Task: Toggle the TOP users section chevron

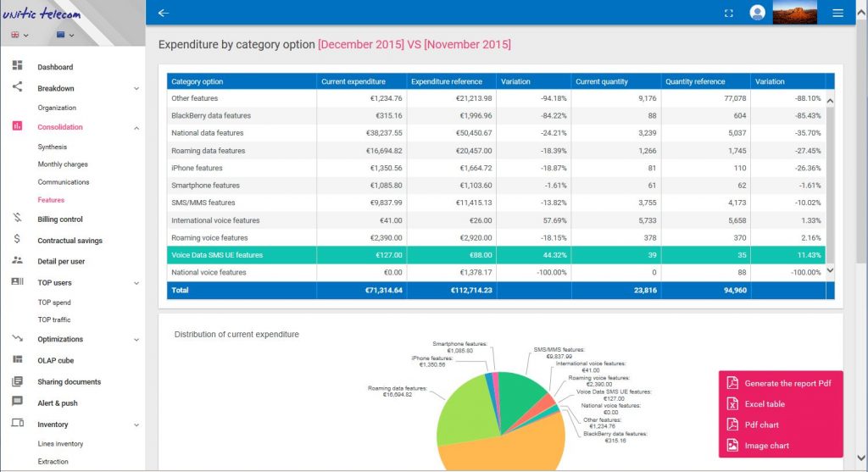Action: [136, 283]
